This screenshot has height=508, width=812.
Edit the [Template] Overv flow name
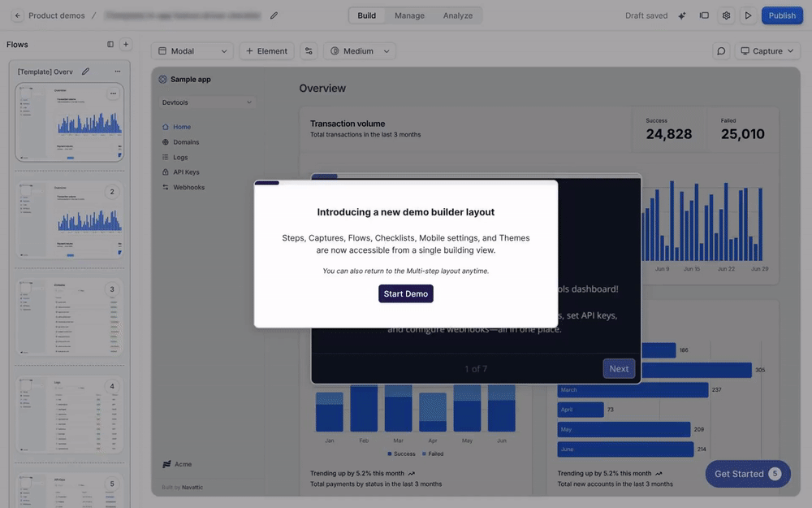86,72
